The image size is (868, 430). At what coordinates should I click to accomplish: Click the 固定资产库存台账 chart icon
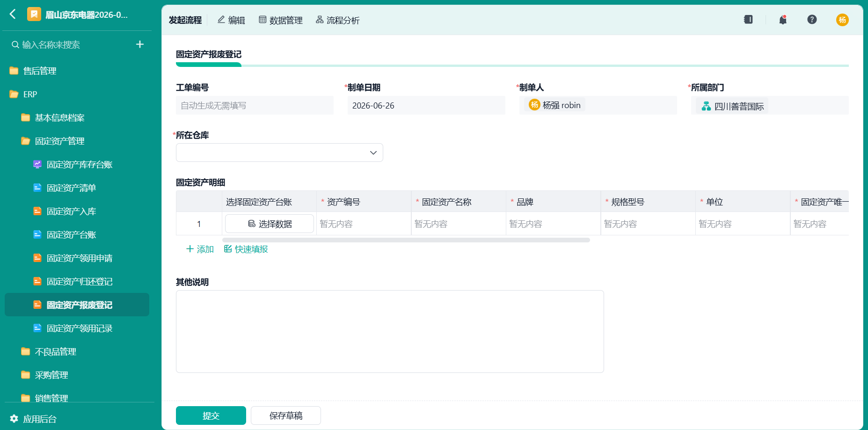click(x=37, y=164)
